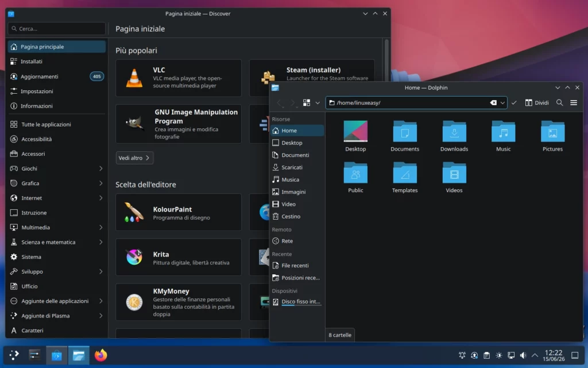588x368 pixels.
Task: Open the Templates folder icon
Action: click(x=405, y=172)
